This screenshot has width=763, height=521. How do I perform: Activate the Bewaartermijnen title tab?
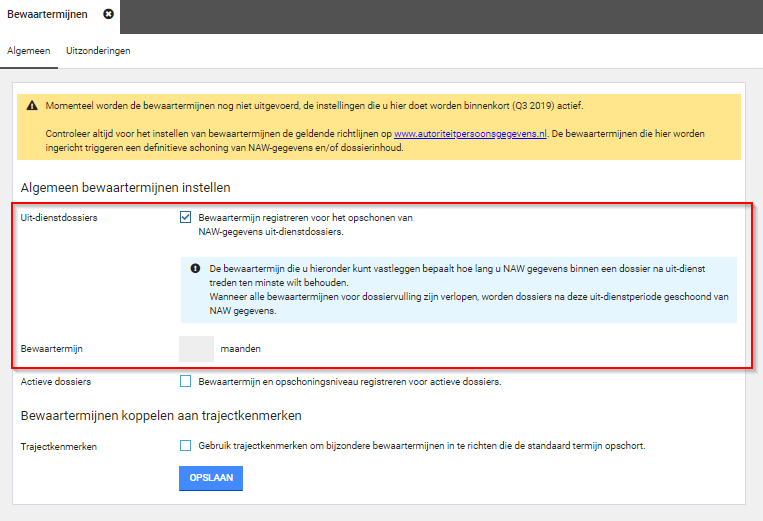pos(47,15)
